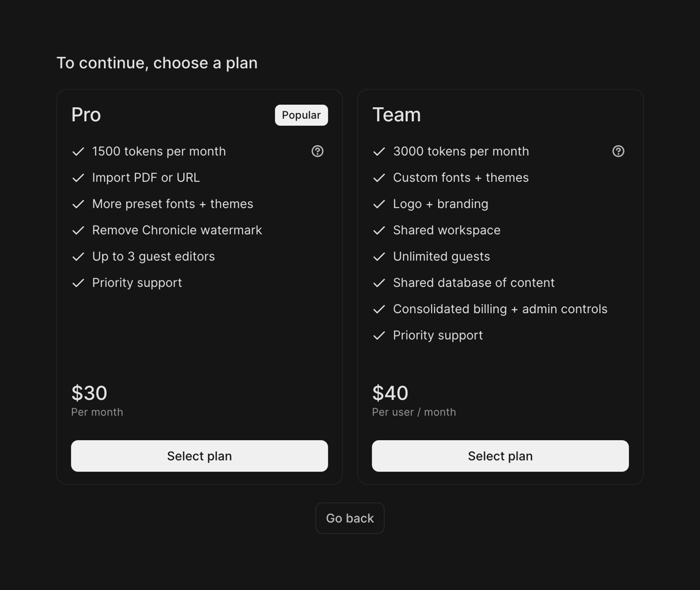Click the checkmark beside Consolidated billing + admin controls

[379, 308]
